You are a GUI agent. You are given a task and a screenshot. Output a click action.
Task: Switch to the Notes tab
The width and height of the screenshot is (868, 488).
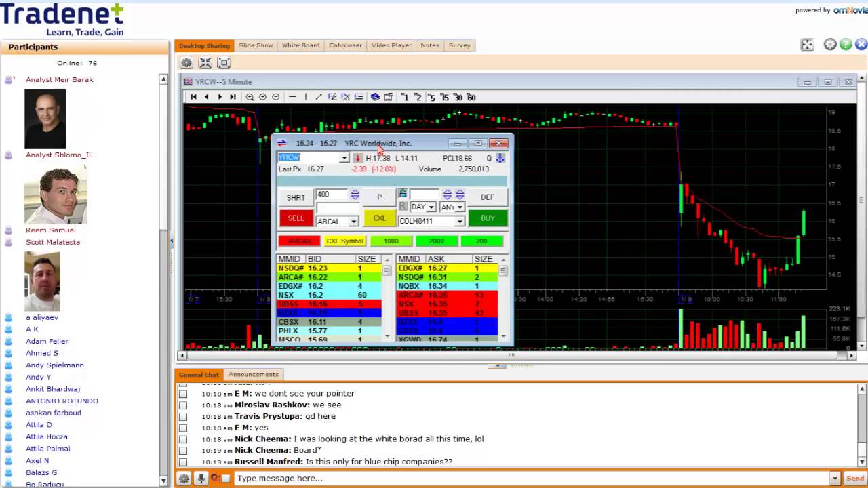click(430, 45)
